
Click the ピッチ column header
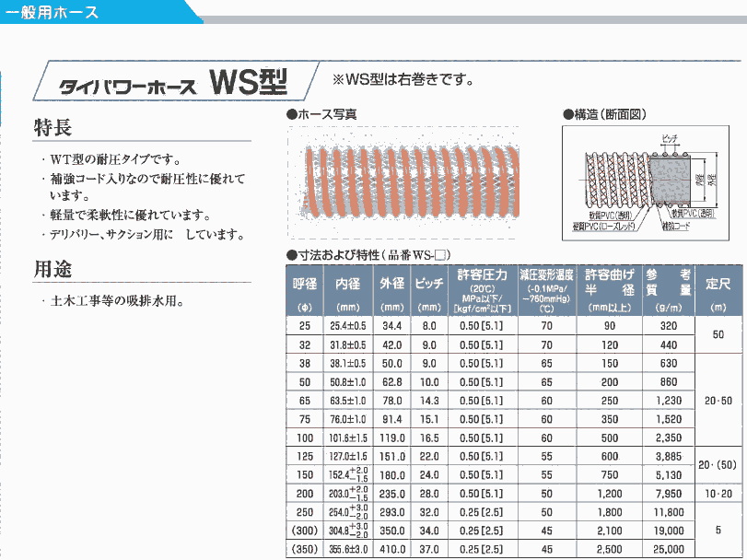coord(429,290)
